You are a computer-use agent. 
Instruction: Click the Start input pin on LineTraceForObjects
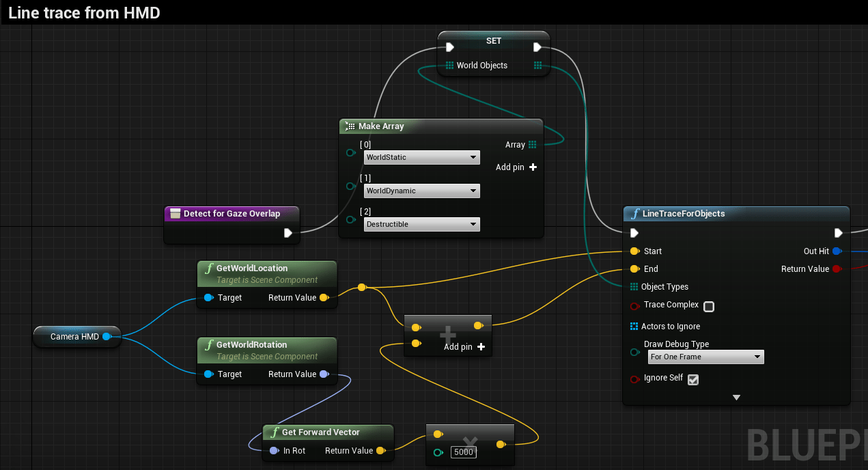point(634,251)
